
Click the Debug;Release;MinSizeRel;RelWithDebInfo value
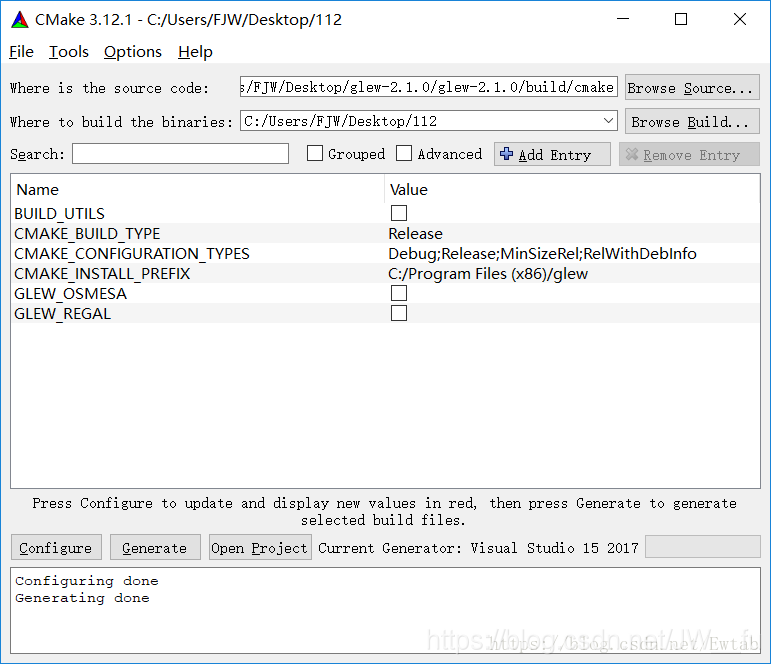542,254
